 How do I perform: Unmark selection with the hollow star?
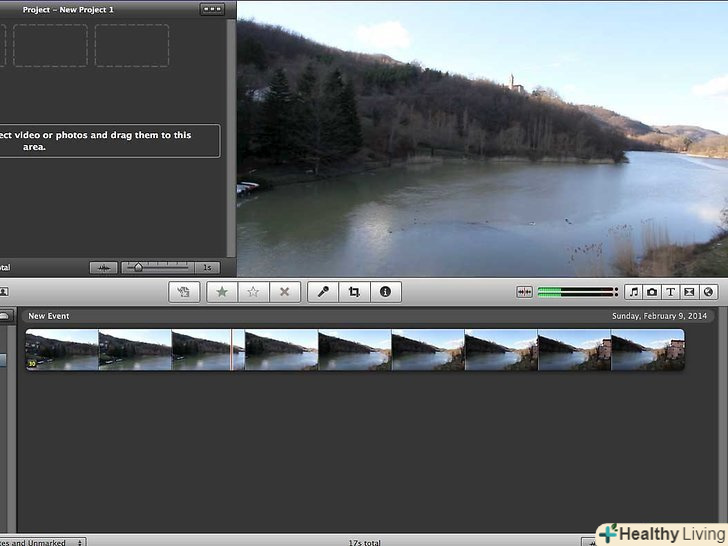253,292
